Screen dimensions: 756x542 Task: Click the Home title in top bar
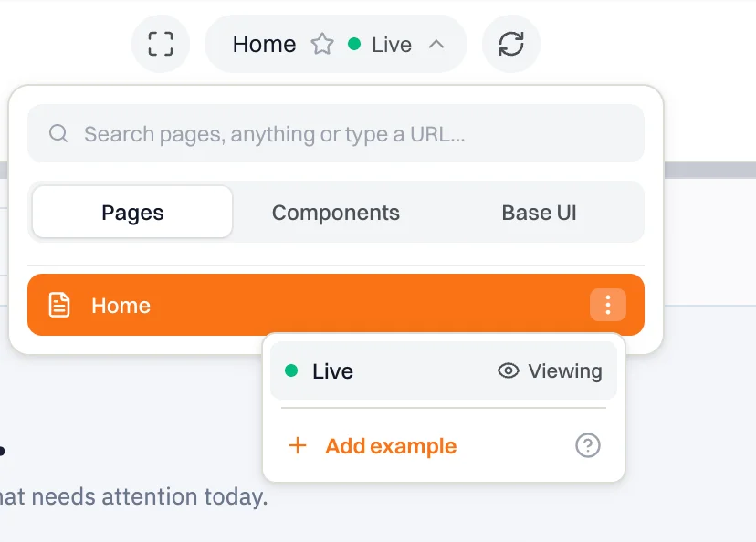[x=264, y=45]
